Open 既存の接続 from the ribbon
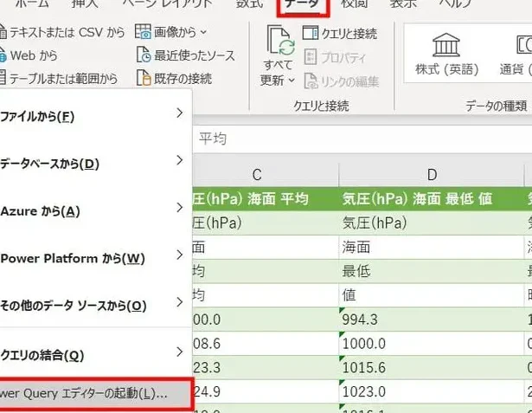The height and width of the screenshot is (413, 532). coord(144,79)
